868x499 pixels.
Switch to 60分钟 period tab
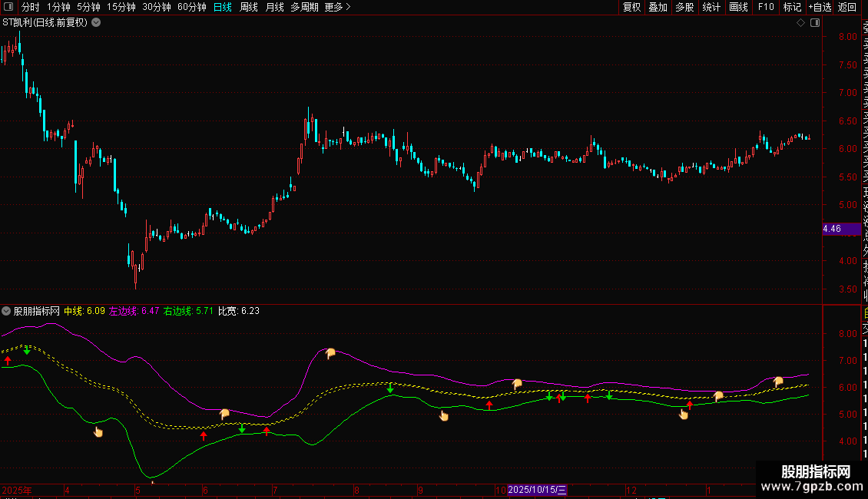[x=192, y=7]
